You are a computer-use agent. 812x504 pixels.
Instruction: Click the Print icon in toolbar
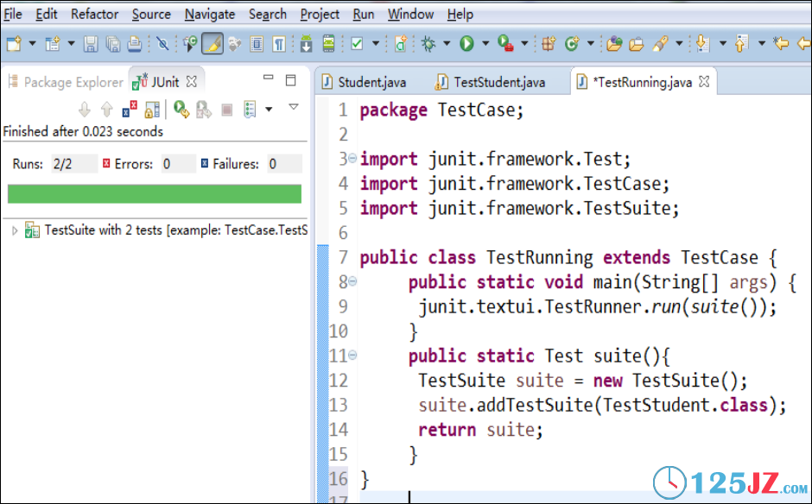(134, 43)
